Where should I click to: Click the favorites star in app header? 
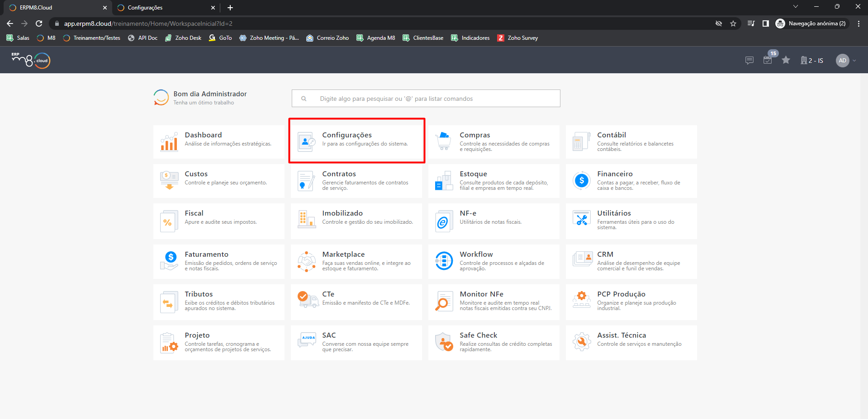click(786, 60)
